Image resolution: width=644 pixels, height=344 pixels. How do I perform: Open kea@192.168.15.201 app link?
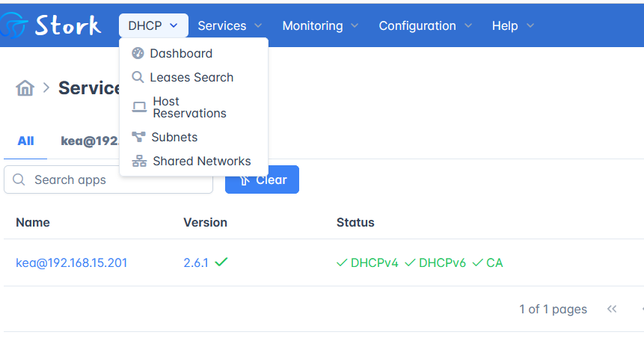pyautogui.click(x=72, y=262)
